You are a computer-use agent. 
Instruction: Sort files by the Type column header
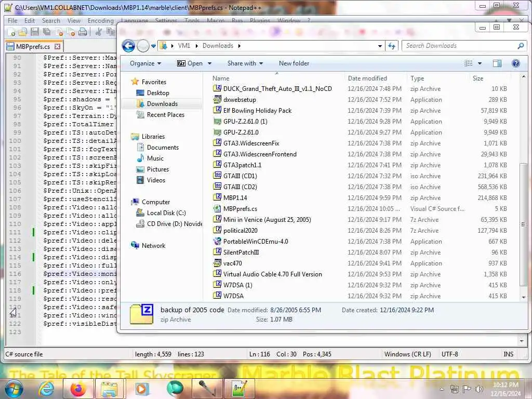tap(417, 78)
